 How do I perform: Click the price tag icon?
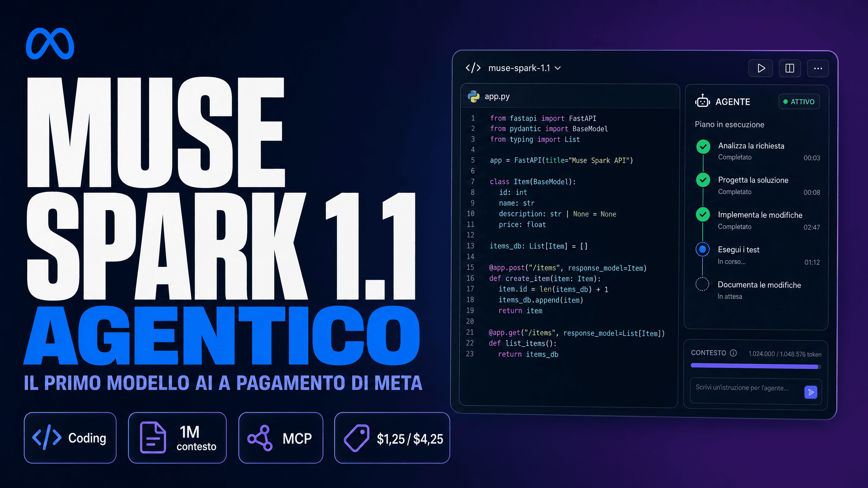click(x=356, y=438)
